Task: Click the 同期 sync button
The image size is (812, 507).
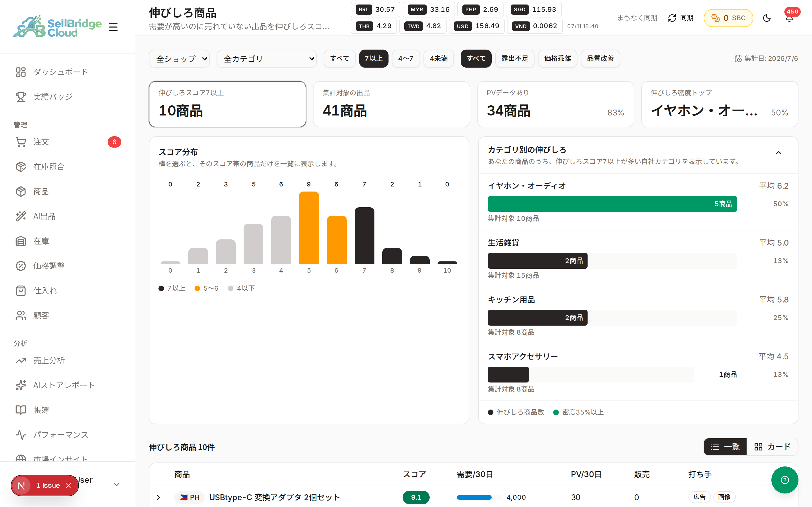Action: point(681,18)
